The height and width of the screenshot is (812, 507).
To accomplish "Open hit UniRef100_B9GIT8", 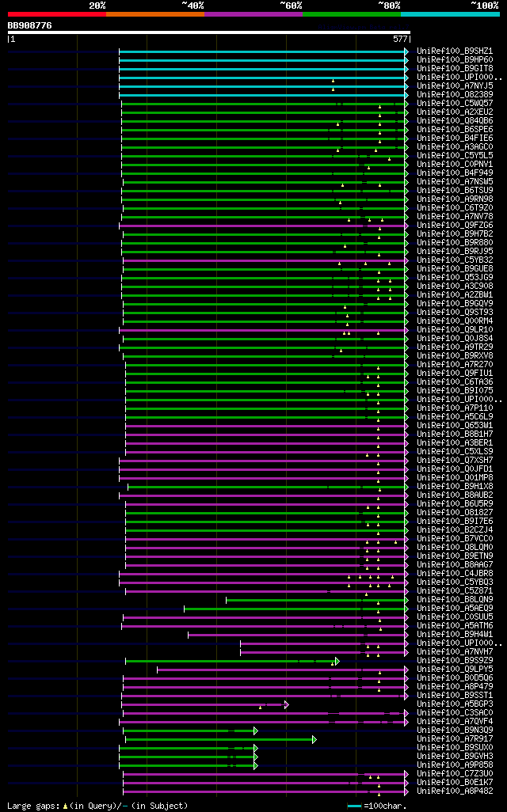I will (455, 69).
